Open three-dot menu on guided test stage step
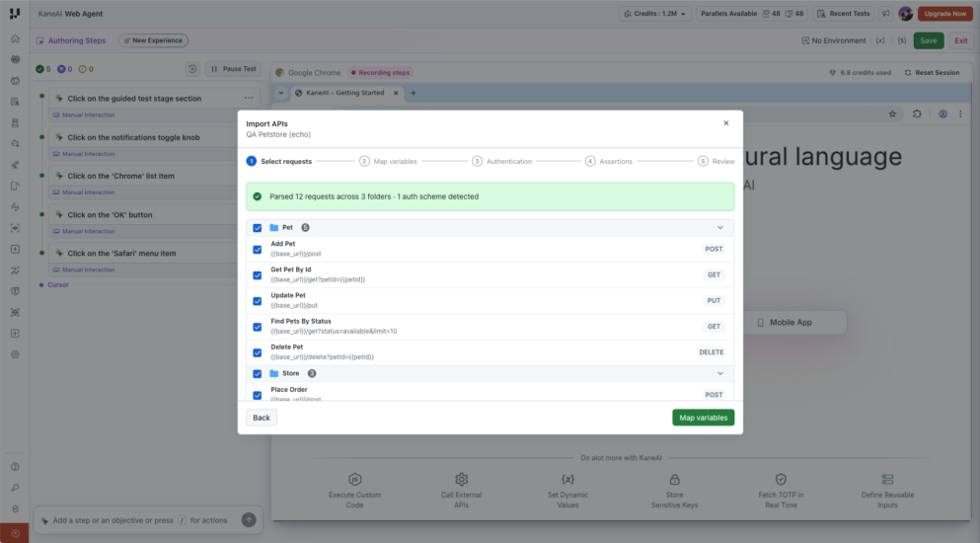Image resolution: width=980 pixels, height=543 pixels. [249, 98]
